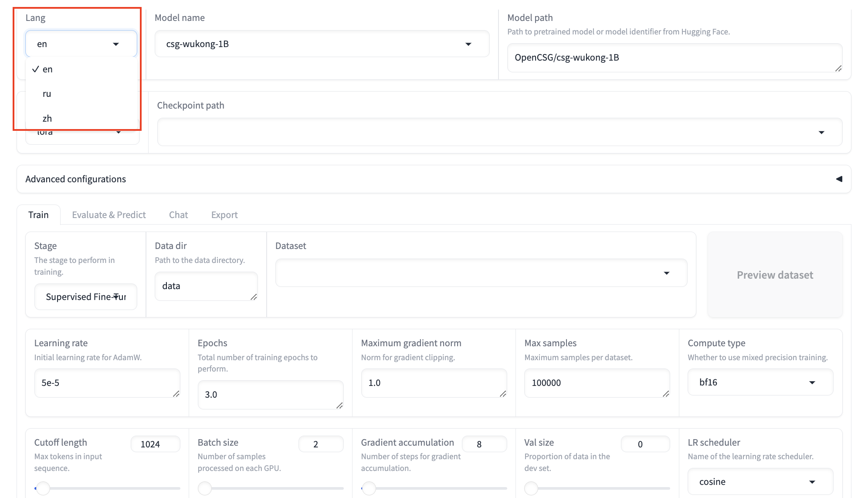
Task: Expand the Checkpoint path dropdown
Action: 821,132
